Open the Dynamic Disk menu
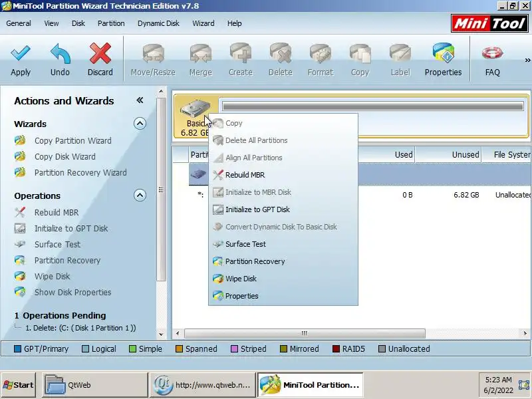The height and width of the screenshot is (399, 532). coord(158,23)
